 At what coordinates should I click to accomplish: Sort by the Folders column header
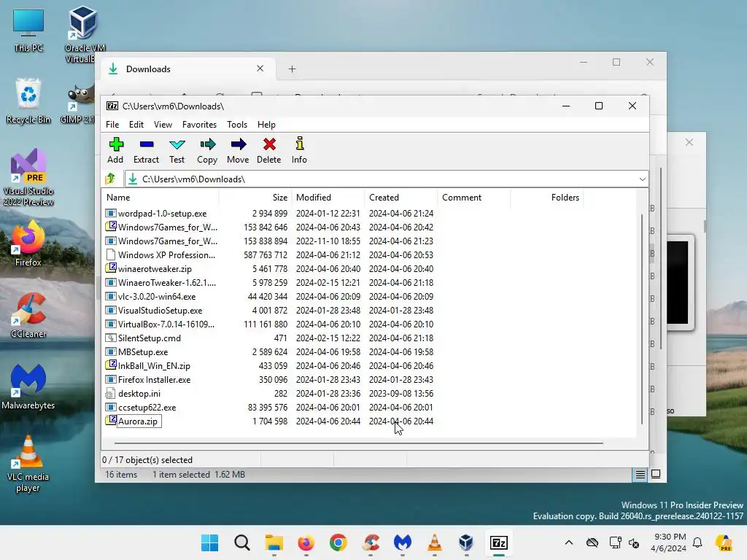[x=547, y=197]
